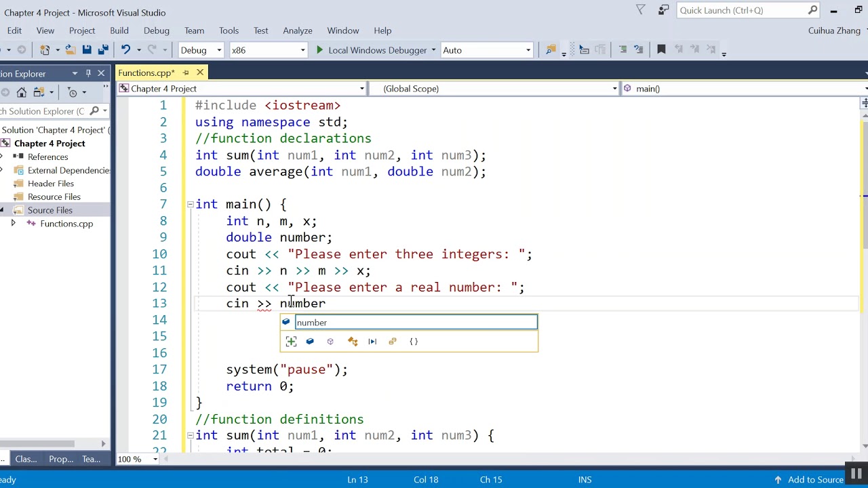The height and width of the screenshot is (488, 868).
Task: Click the Undo arrow icon
Action: click(125, 49)
